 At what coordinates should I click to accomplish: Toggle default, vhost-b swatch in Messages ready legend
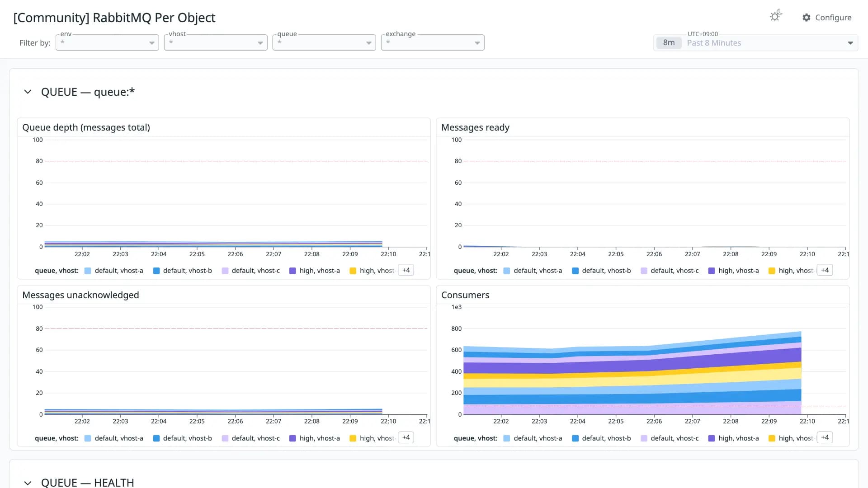tap(576, 271)
